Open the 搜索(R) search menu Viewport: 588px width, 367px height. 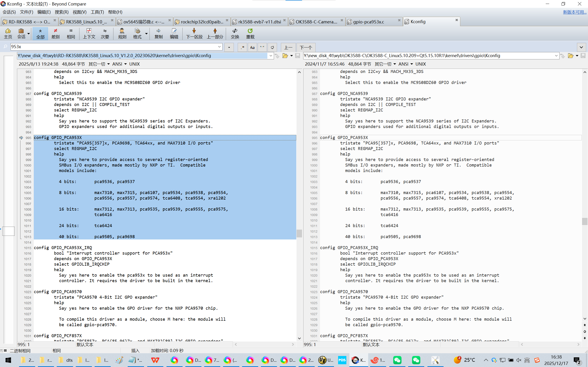(x=62, y=12)
